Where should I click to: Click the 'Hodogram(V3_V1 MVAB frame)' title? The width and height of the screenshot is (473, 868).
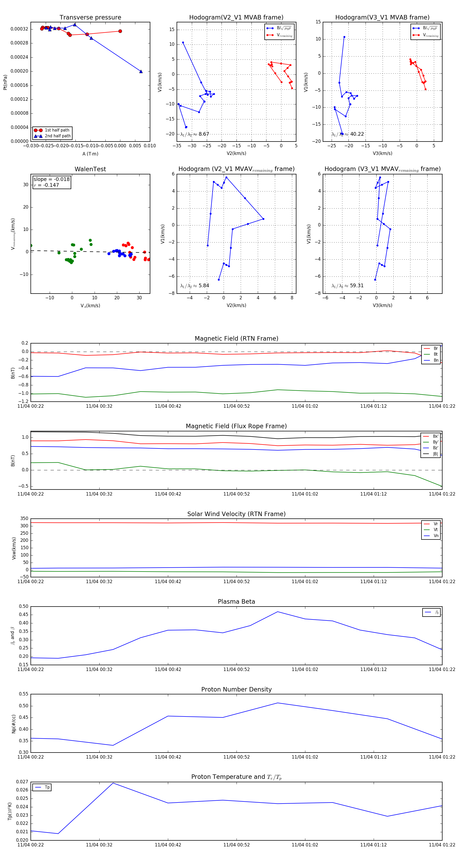click(382, 18)
